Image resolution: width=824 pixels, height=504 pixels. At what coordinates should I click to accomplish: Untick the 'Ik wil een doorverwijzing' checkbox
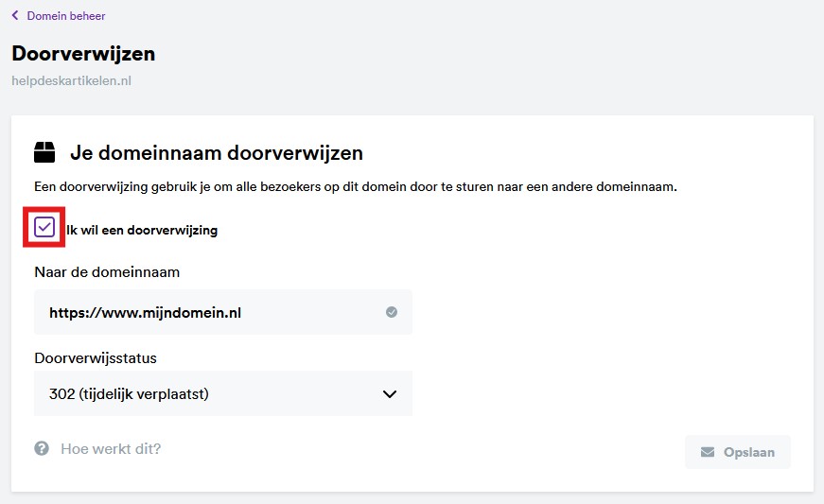coord(44,229)
